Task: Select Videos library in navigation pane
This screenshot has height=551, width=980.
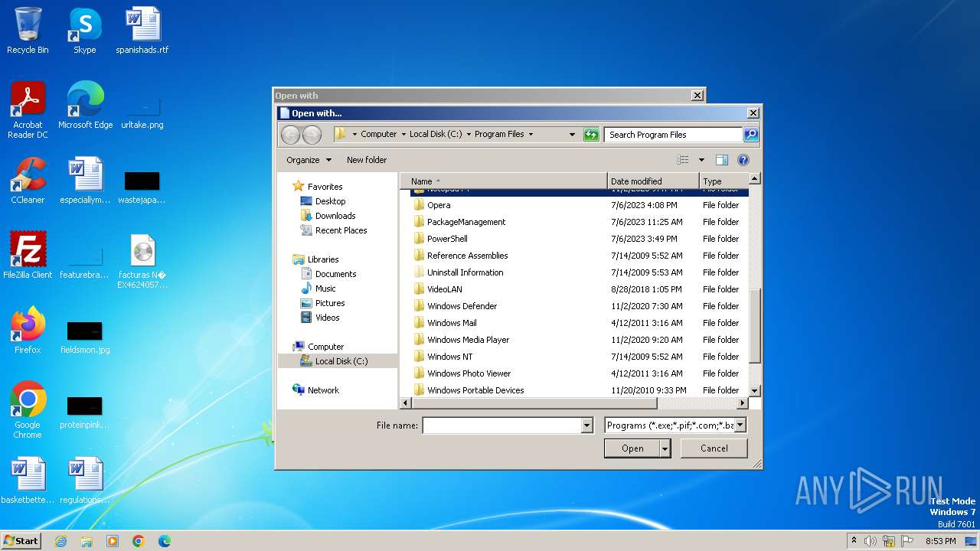Action: click(327, 318)
